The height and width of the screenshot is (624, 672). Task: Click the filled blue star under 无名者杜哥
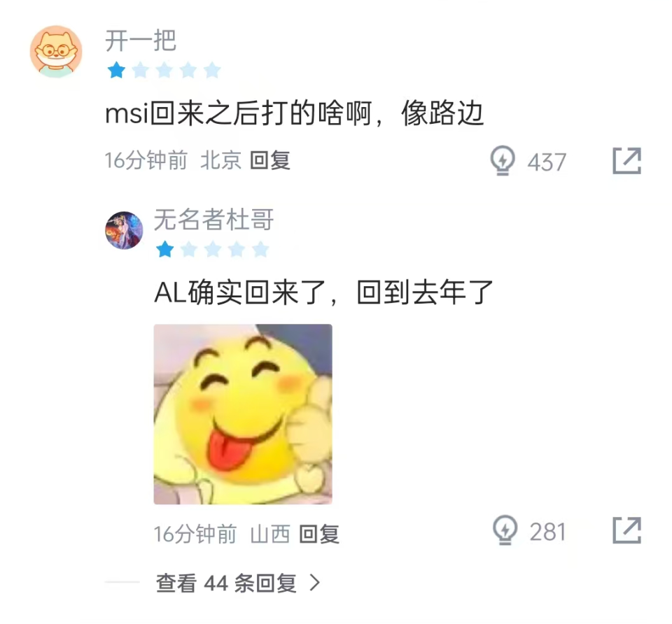(x=165, y=249)
